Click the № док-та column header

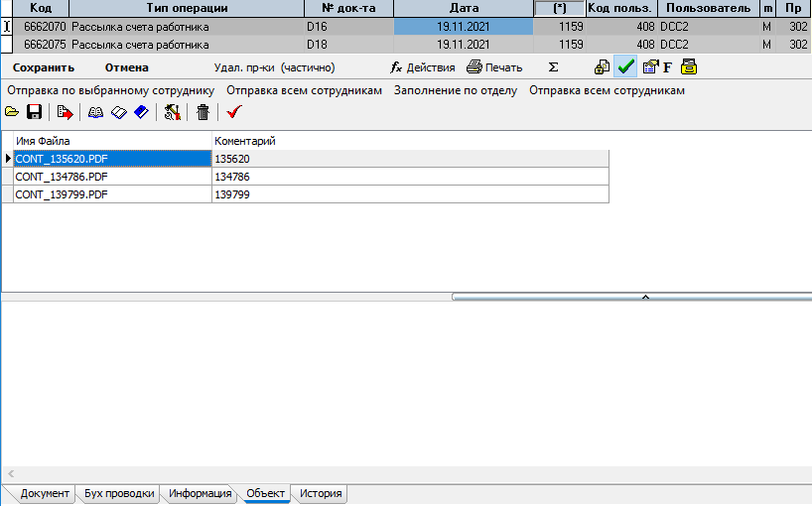(349, 8)
